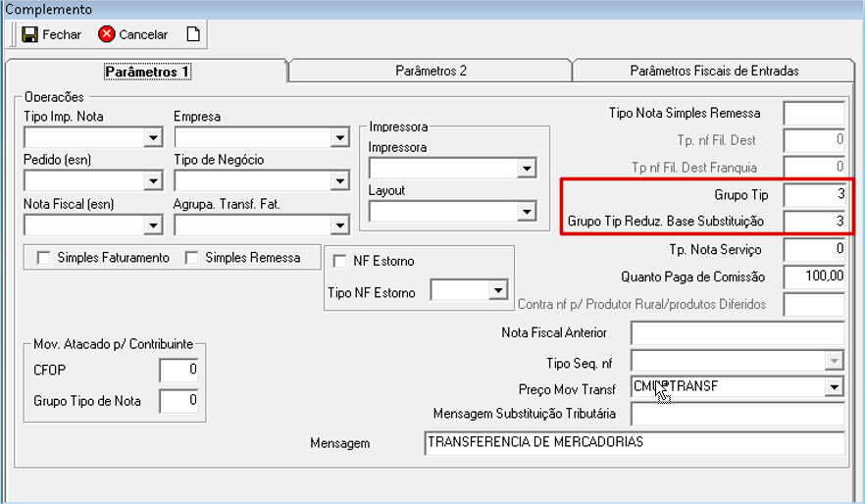Screen dimensions: 865x504
Task: Open Parâmetros Fiscais de Entradas tab
Action: pyautogui.click(x=714, y=72)
